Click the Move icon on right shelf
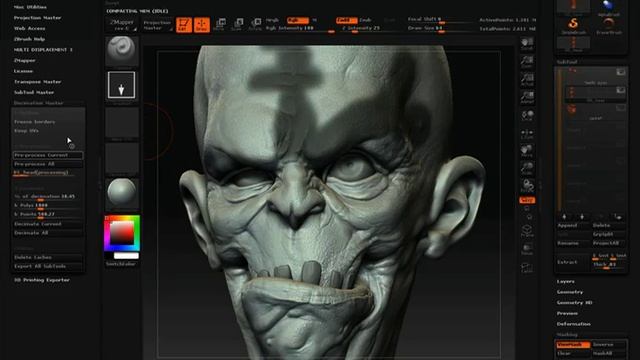The width and height of the screenshot is (640, 360). point(527,151)
